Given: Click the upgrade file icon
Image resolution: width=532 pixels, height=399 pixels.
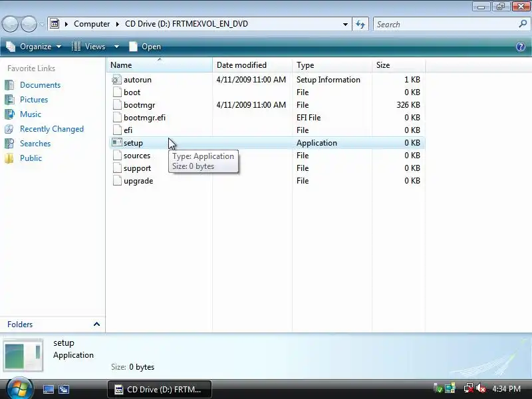Looking at the screenshot, I should (x=117, y=180).
